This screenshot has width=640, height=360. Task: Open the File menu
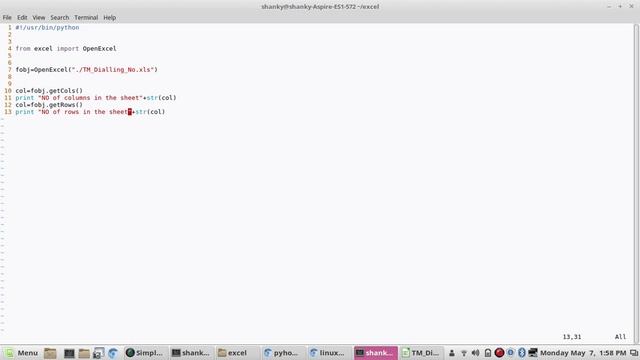pyautogui.click(x=7, y=18)
